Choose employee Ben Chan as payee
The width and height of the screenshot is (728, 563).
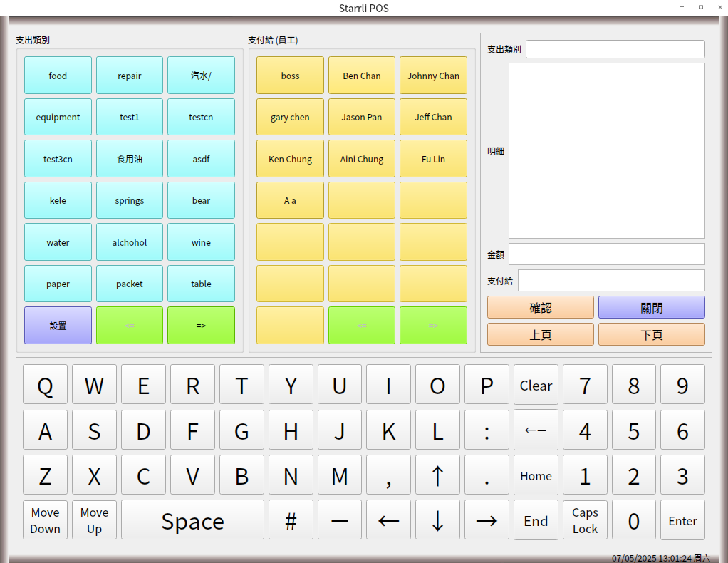click(x=362, y=76)
